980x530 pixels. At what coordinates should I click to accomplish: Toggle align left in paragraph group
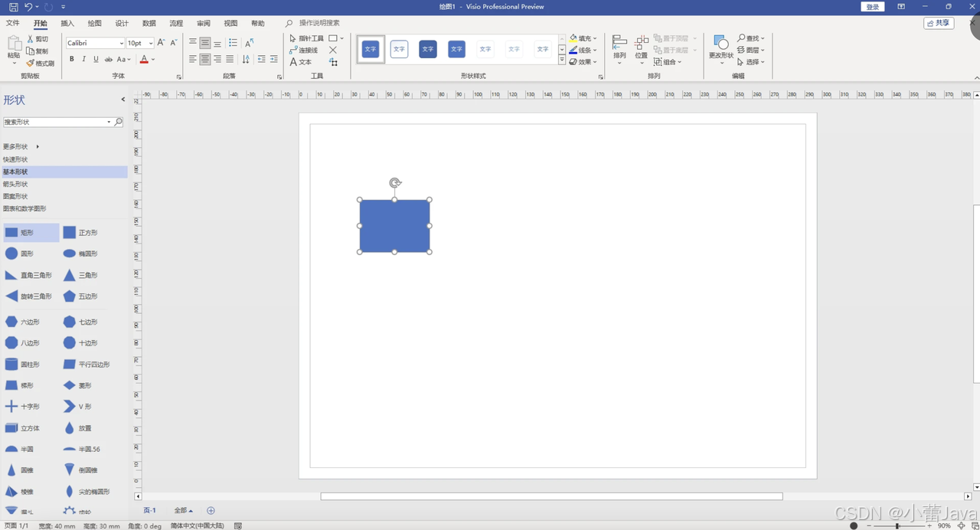(193, 59)
